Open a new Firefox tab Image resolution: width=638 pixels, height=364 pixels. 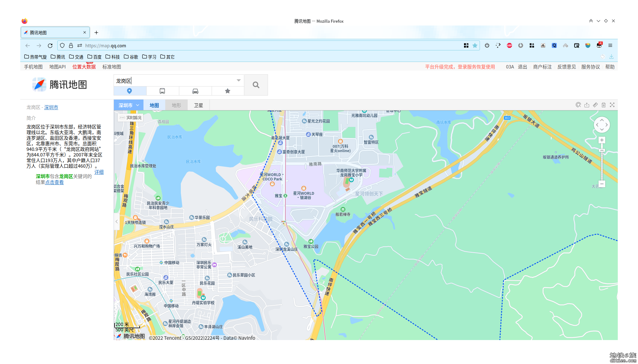(x=96, y=33)
